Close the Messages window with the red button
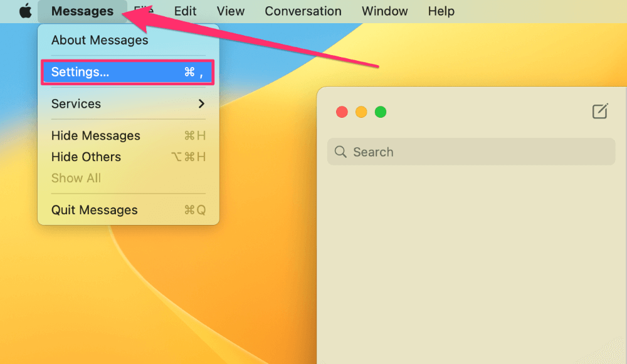The image size is (627, 364). pyautogui.click(x=342, y=112)
